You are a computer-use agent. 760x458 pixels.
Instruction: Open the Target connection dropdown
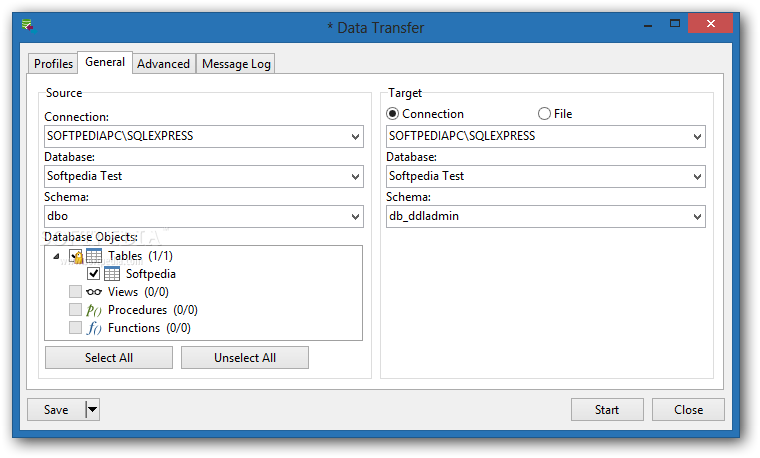(697, 137)
